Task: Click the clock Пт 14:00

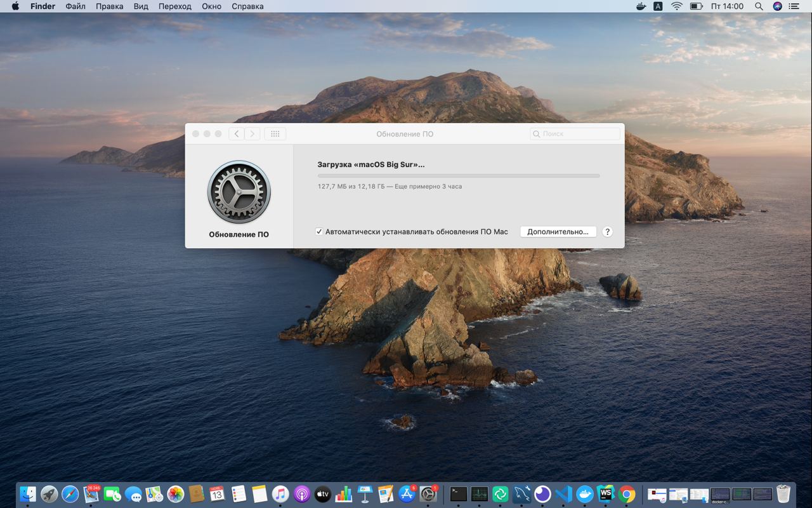Action: [727, 6]
